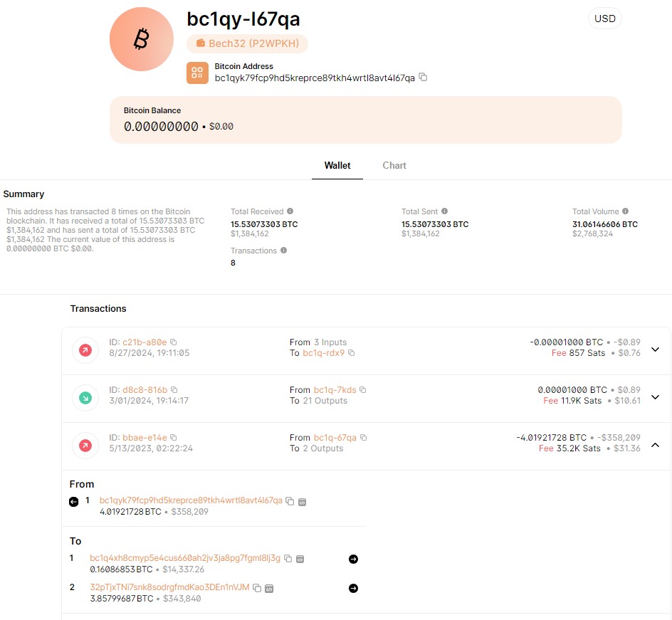Click Total Received info icon
This screenshot has width=672, height=620.
coord(290,211)
